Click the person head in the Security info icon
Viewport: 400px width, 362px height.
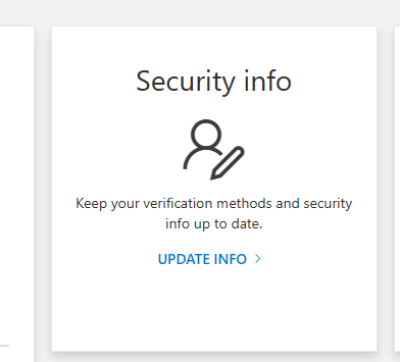(206, 134)
